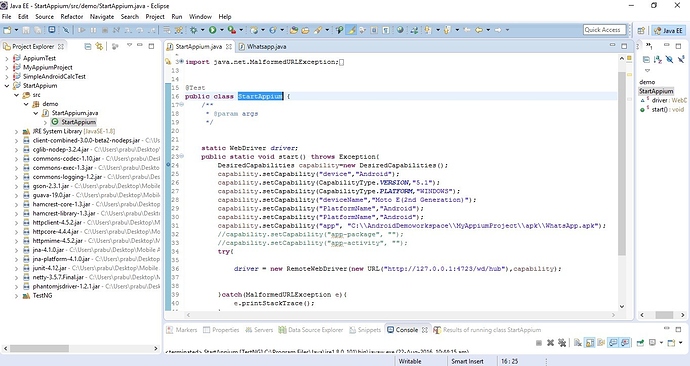This screenshot has height=366, width=690.
Task: Switch to the Whatsapp.java editor tab
Action: (263, 46)
